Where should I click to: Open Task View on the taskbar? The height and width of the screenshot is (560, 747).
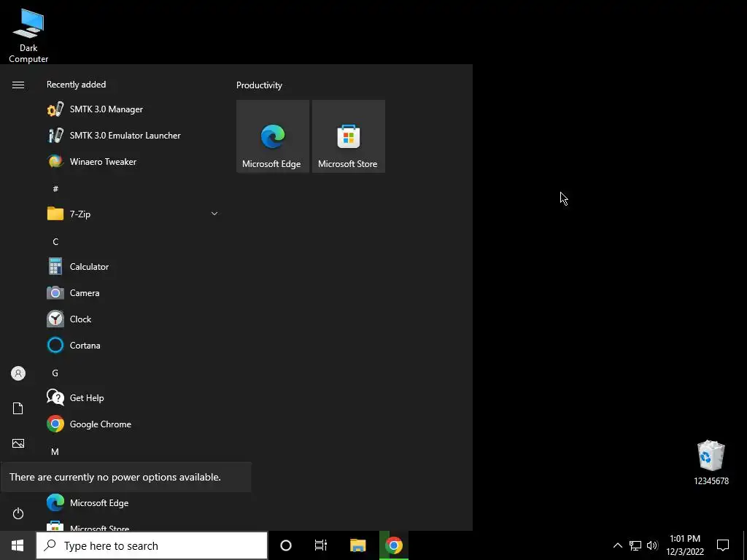click(321, 545)
